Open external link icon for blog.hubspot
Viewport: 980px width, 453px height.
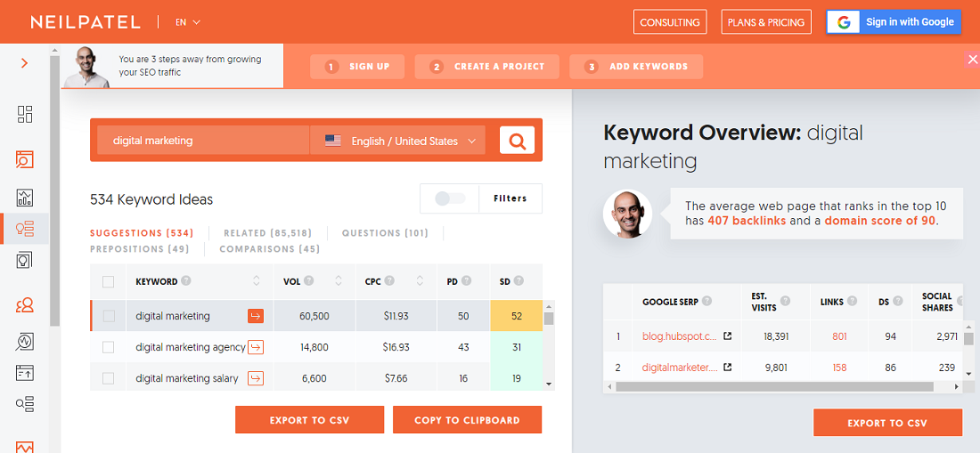[x=727, y=336]
